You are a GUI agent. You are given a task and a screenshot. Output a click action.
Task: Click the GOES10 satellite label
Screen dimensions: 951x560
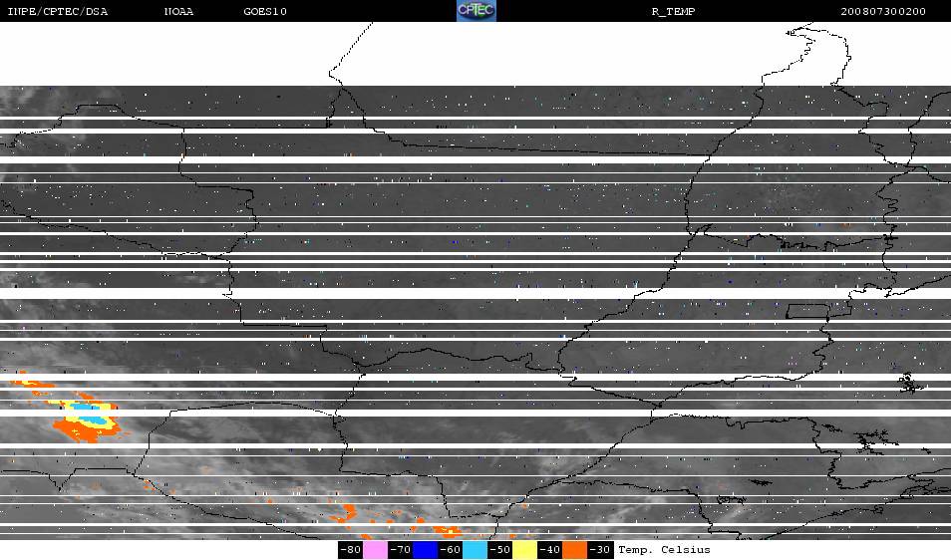(265, 12)
